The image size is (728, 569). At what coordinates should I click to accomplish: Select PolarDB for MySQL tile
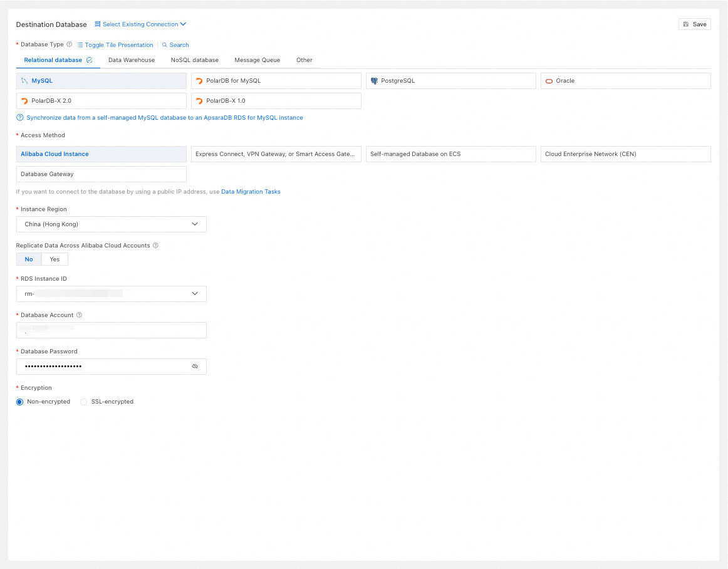tap(276, 81)
